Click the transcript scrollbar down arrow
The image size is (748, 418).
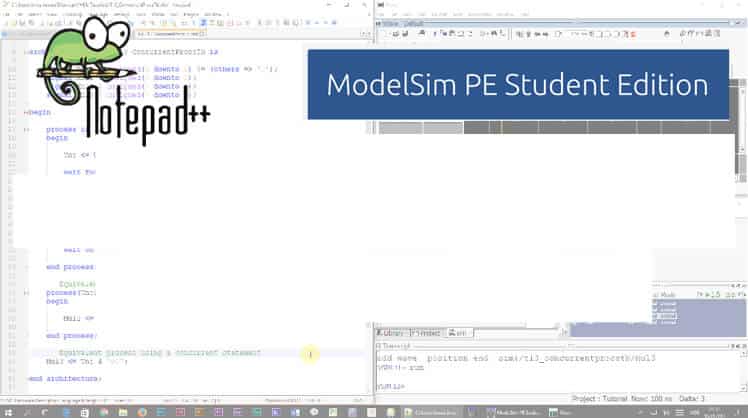coord(744,388)
